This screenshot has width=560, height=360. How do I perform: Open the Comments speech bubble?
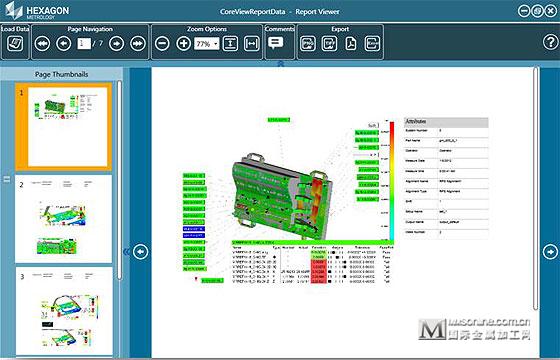point(275,44)
